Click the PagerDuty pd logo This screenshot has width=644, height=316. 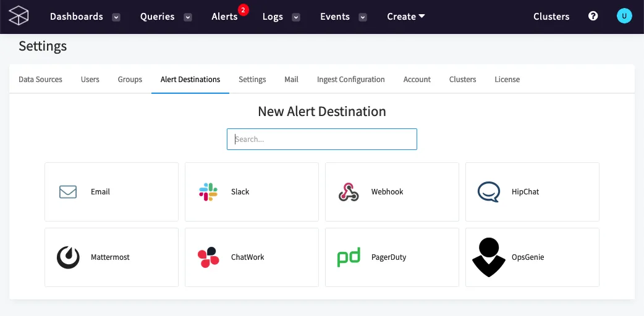[x=349, y=257]
